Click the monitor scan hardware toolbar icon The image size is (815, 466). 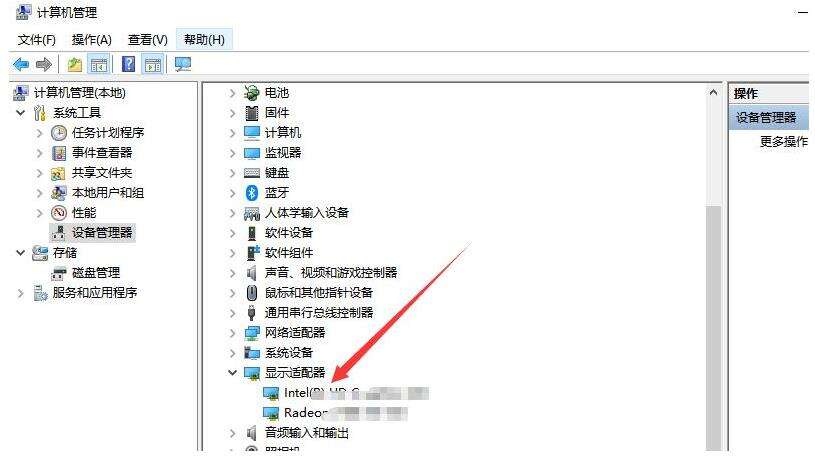[x=183, y=64]
